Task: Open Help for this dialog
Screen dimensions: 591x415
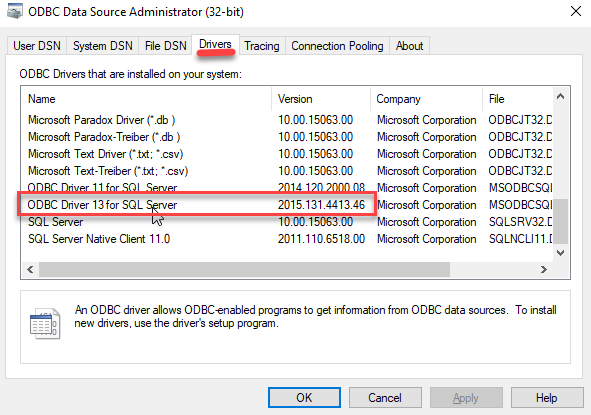Action: [547, 398]
